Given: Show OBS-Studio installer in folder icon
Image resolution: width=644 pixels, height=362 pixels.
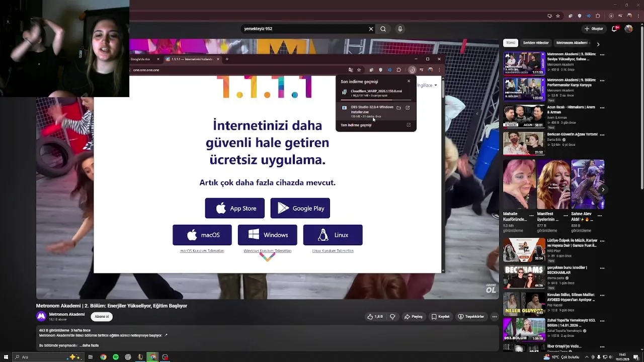Looking at the screenshot, I should [398, 108].
